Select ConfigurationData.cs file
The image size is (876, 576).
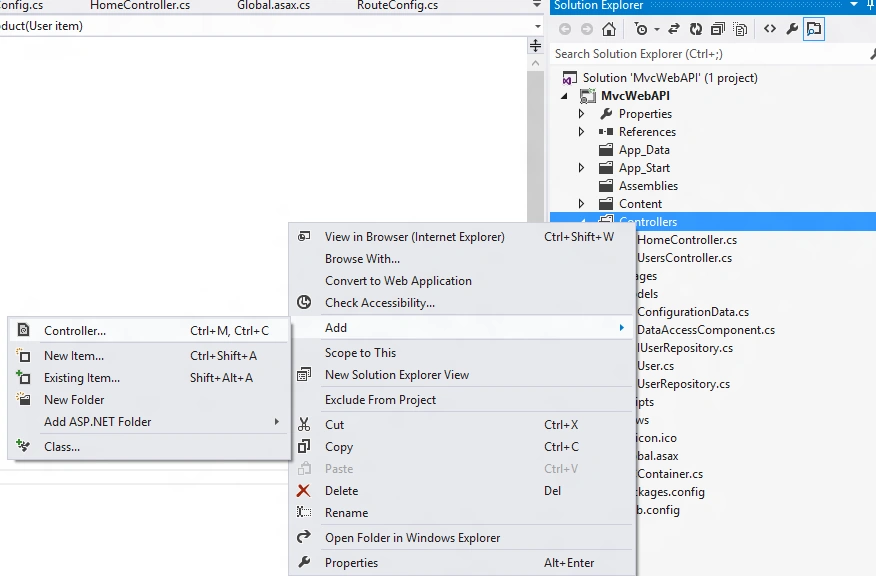[693, 312]
